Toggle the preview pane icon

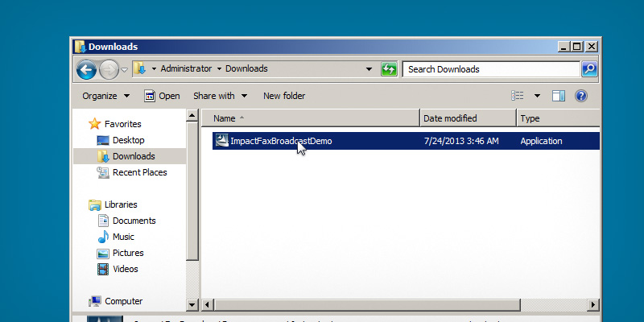tap(559, 96)
